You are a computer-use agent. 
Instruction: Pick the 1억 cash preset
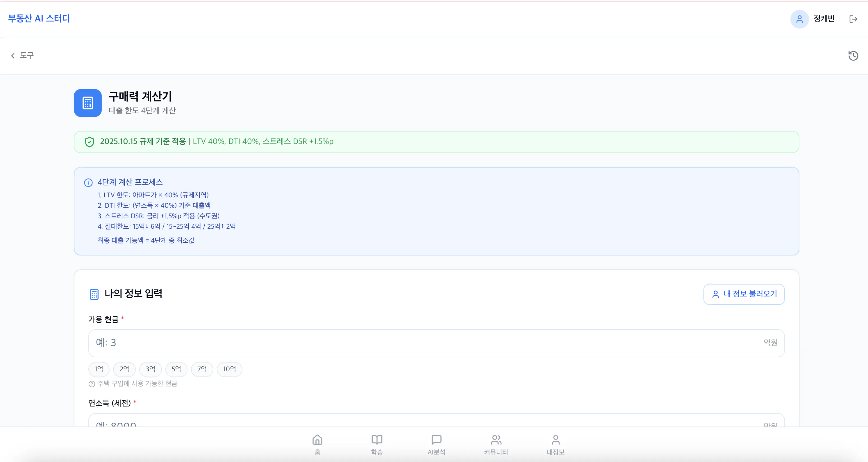coord(99,369)
